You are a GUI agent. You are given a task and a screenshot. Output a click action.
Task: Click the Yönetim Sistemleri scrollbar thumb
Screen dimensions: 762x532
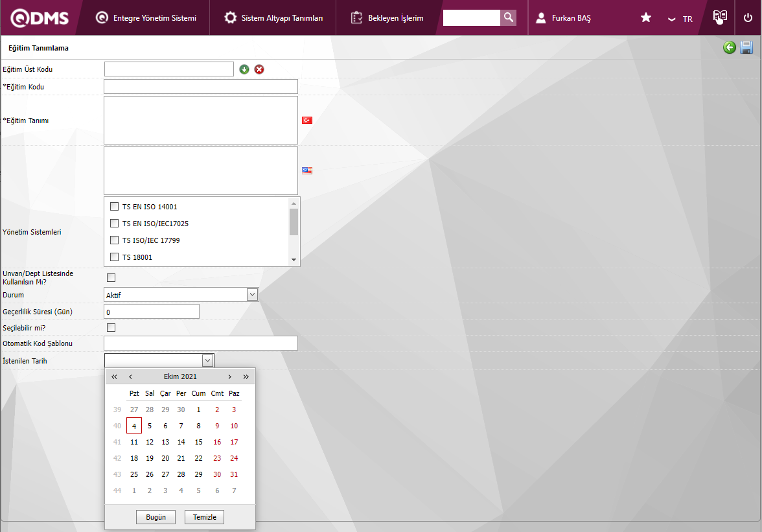tap(294, 222)
